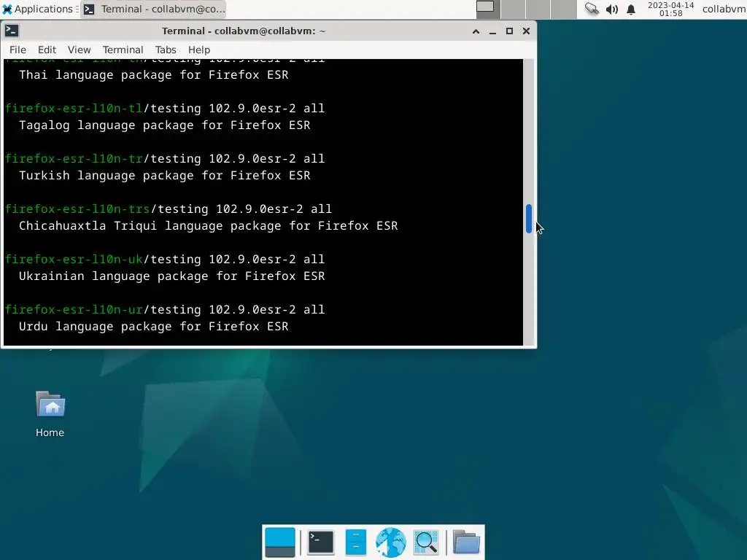Click the date and time clock

(x=671, y=9)
